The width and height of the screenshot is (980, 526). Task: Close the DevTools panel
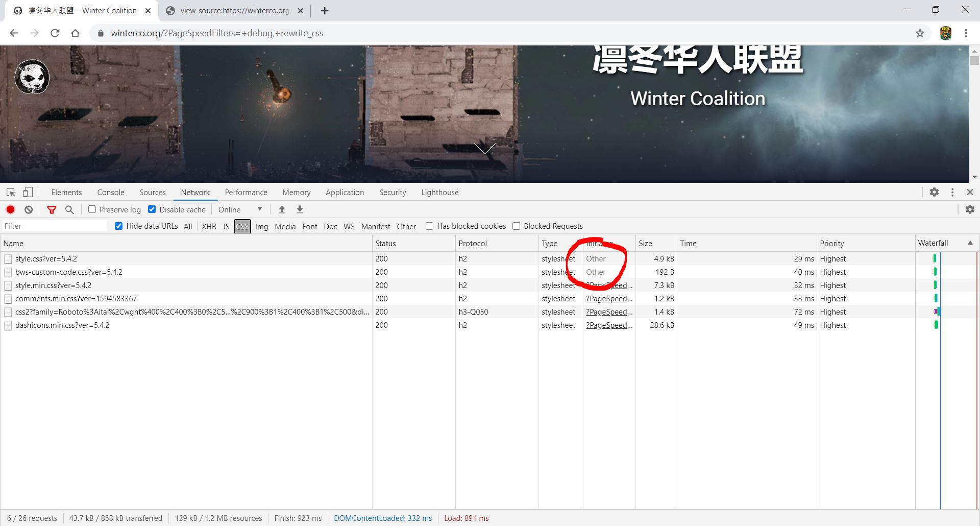click(x=970, y=192)
